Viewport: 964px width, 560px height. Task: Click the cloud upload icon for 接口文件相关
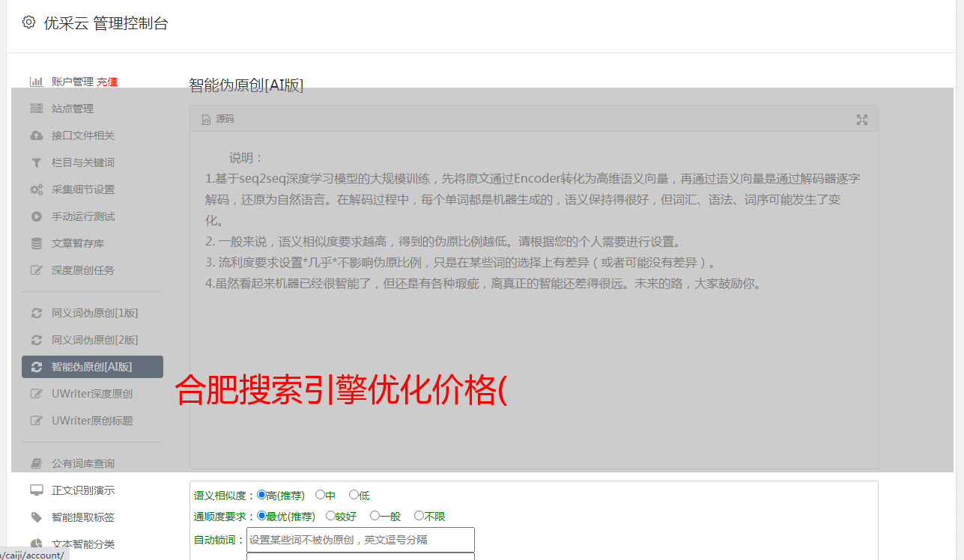[36, 136]
